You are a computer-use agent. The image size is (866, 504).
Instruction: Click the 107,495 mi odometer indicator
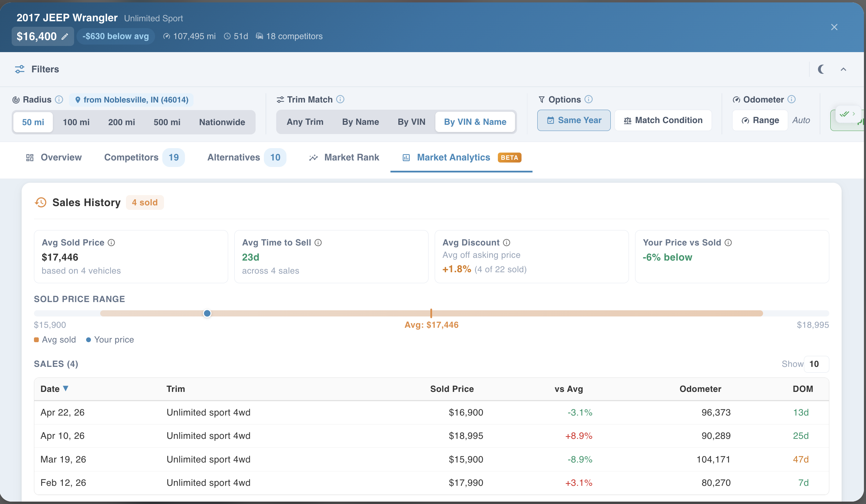[189, 36]
